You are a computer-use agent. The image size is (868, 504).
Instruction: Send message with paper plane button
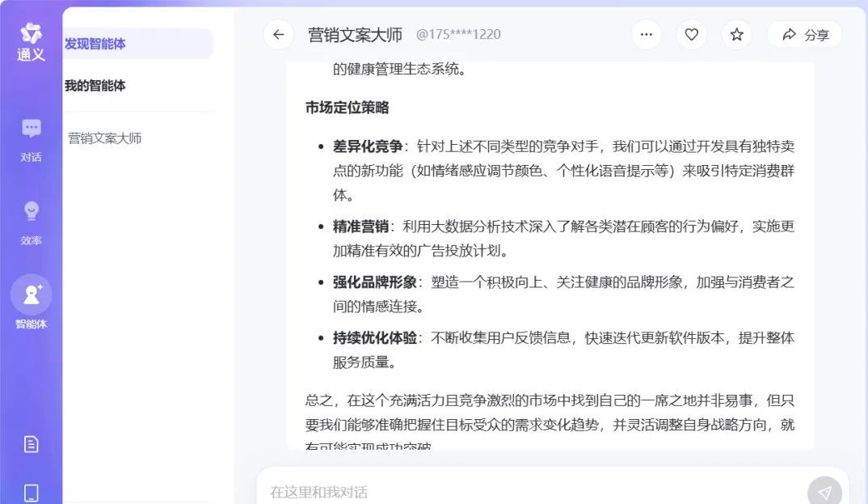click(x=824, y=492)
